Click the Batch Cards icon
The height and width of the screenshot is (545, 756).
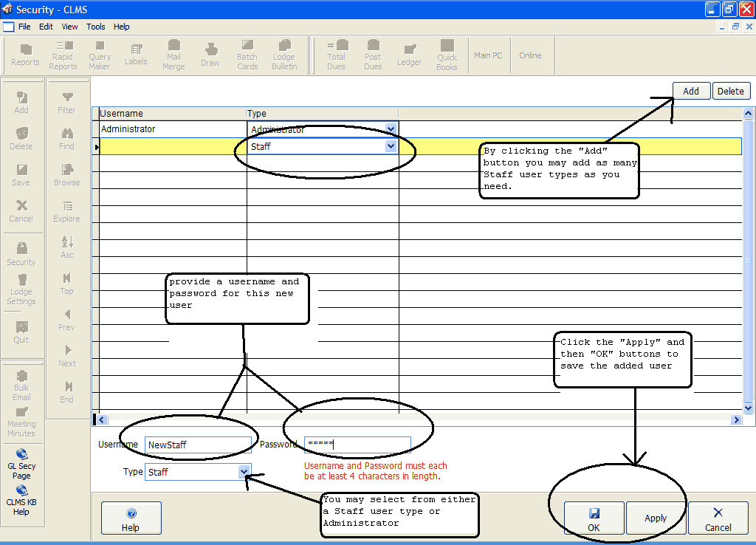coord(247,55)
